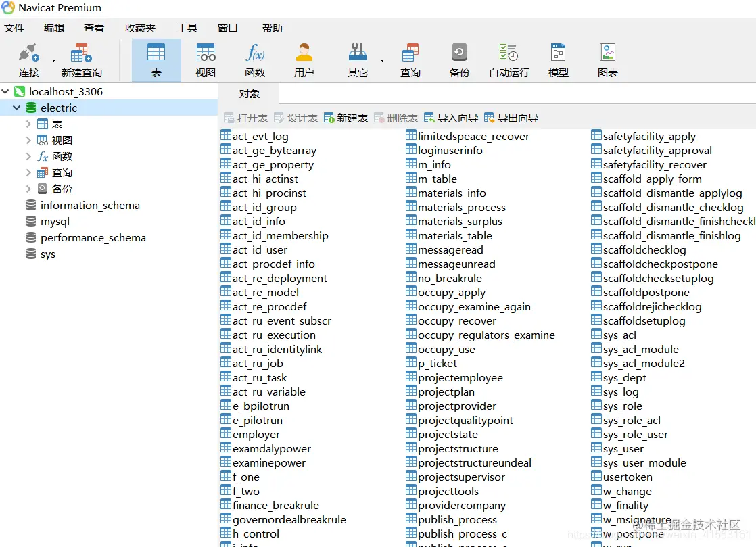Select the 对象 tab

pyautogui.click(x=249, y=94)
